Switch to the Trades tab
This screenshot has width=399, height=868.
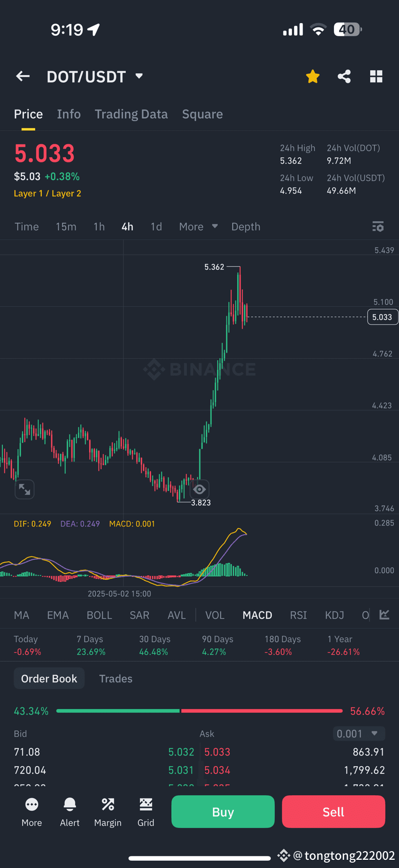click(116, 678)
